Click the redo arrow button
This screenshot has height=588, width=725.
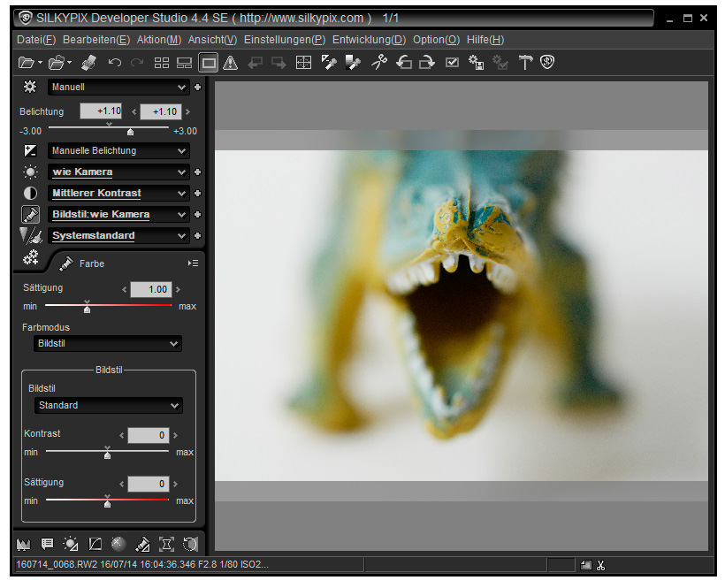(x=137, y=62)
